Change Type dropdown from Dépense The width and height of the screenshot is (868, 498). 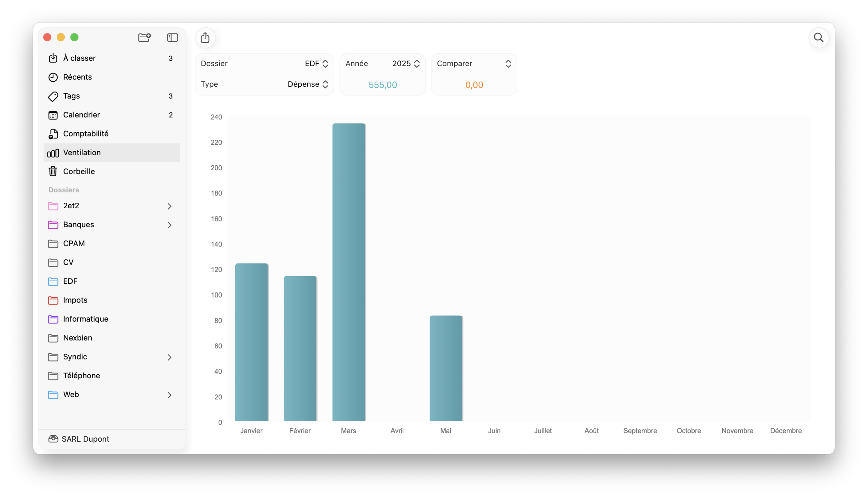tap(308, 84)
